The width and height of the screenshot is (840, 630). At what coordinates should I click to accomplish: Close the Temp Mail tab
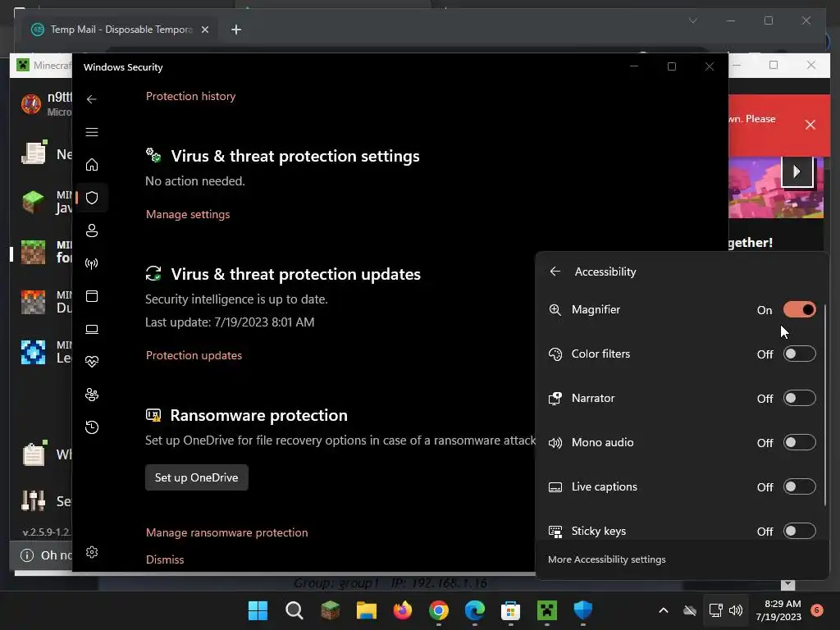coord(204,30)
